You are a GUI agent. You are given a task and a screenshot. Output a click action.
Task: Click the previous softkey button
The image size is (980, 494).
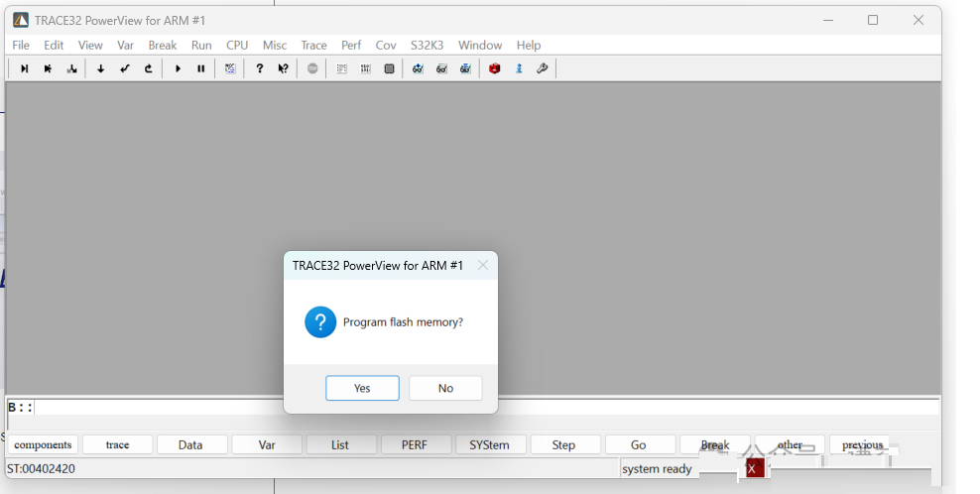(863, 444)
